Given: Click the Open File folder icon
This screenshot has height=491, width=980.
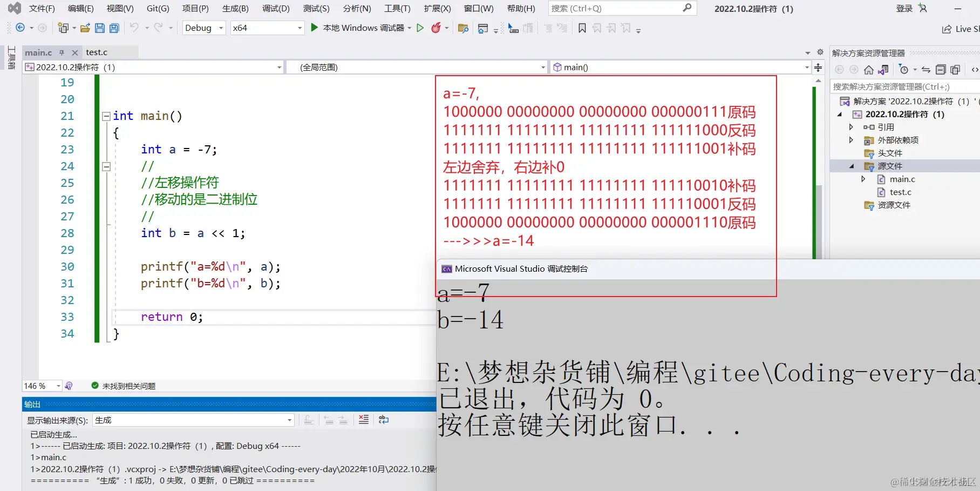Looking at the screenshot, I should 85,28.
